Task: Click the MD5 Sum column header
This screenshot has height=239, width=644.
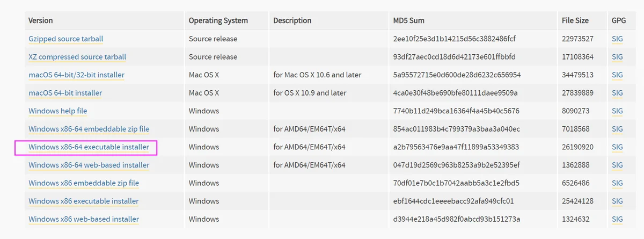Action: [x=409, y=20]
